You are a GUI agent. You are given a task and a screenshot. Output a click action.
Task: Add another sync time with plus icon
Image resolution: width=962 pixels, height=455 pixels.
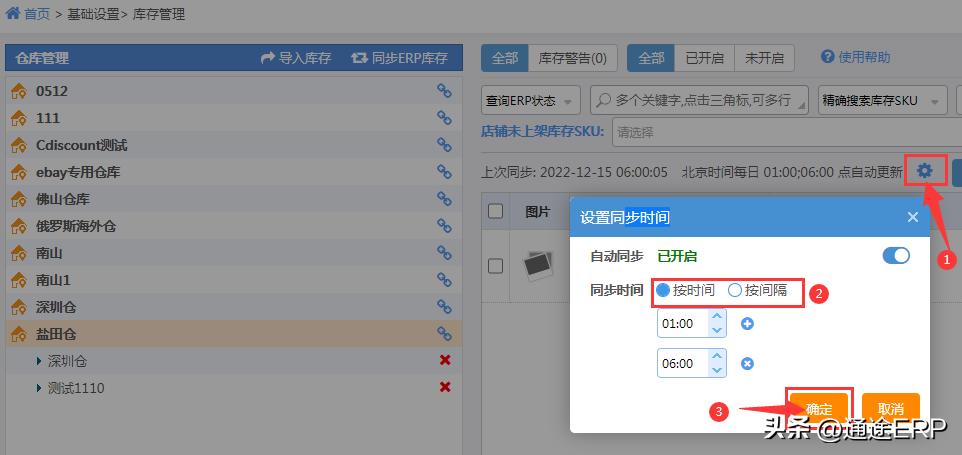pyautogui.click(x=747, y=324)
